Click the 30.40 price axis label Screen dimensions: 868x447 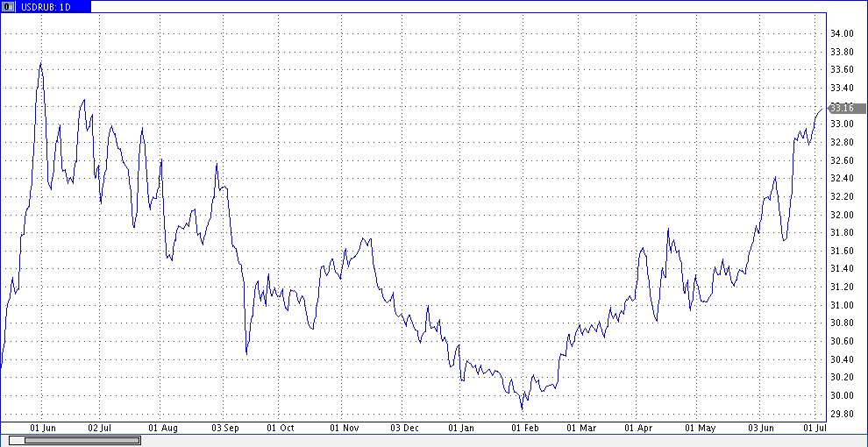pos(842,359)
